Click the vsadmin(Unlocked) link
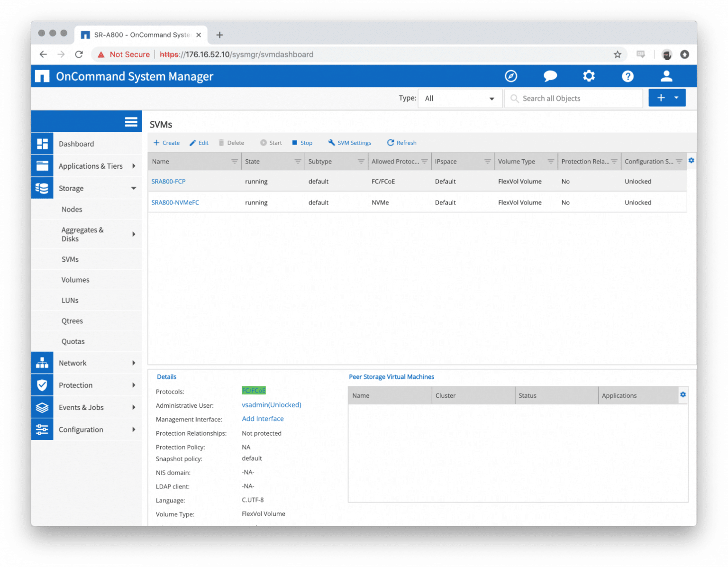 click(272, 405)
